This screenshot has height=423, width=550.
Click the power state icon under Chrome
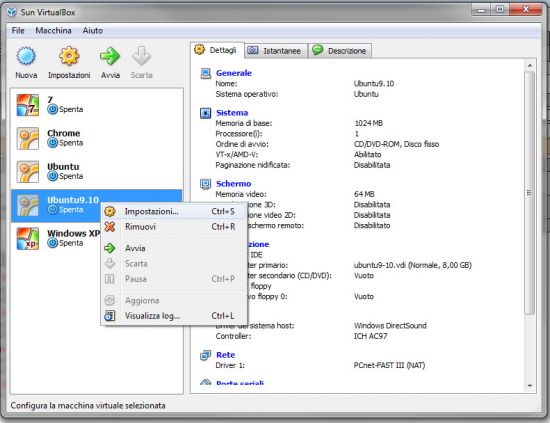53,143
